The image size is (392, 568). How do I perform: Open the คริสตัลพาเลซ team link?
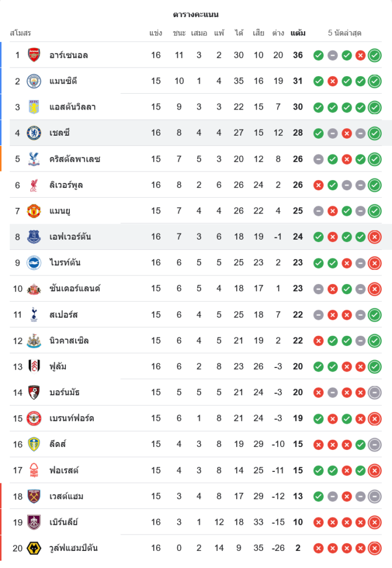pos(74,159)
